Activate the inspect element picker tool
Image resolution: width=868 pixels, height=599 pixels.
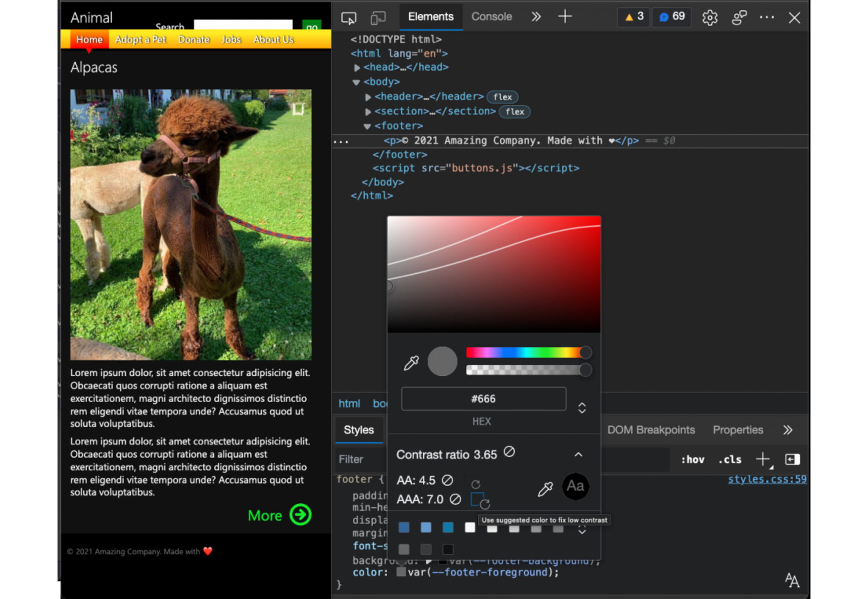(348, 18)
